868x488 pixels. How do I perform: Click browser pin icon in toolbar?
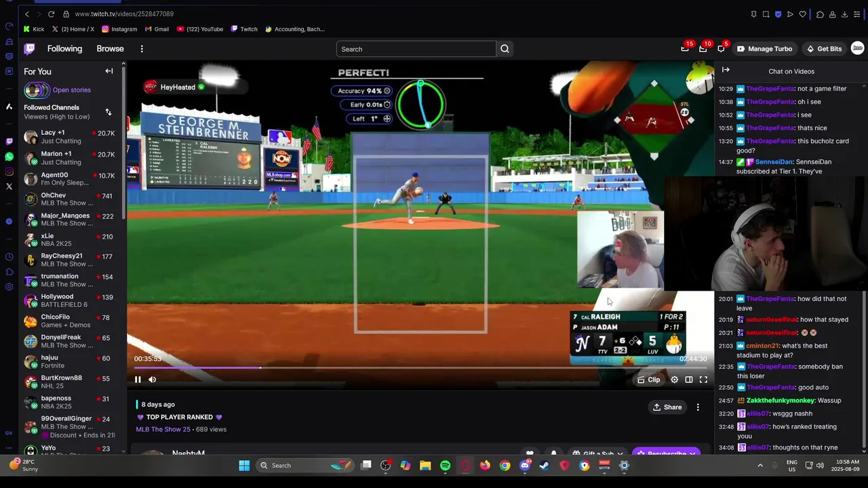click(x=753, y=14)
